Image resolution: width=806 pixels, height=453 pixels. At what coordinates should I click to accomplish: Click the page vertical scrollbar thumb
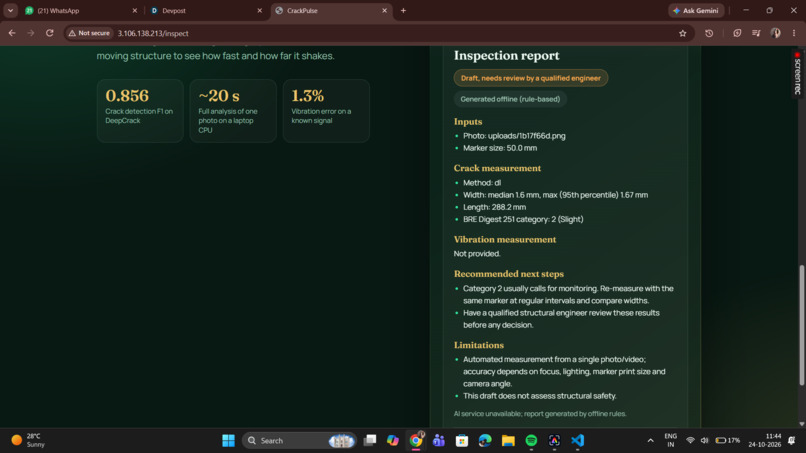click(x=802, y=325)
